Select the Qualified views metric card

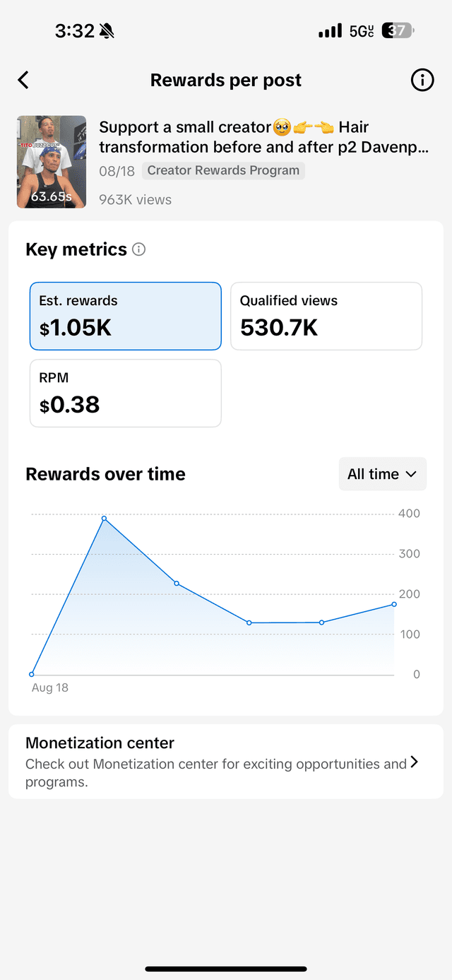tap(326, 316)
